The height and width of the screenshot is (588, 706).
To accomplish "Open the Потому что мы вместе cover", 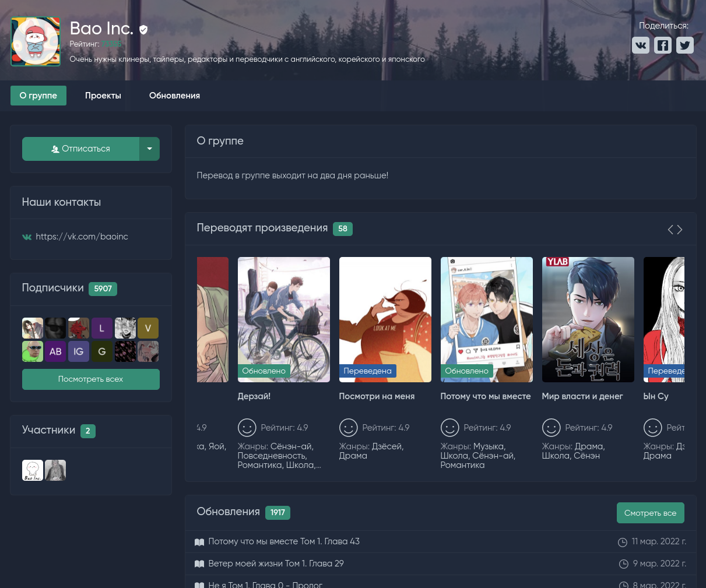I will tap(487, 319).
